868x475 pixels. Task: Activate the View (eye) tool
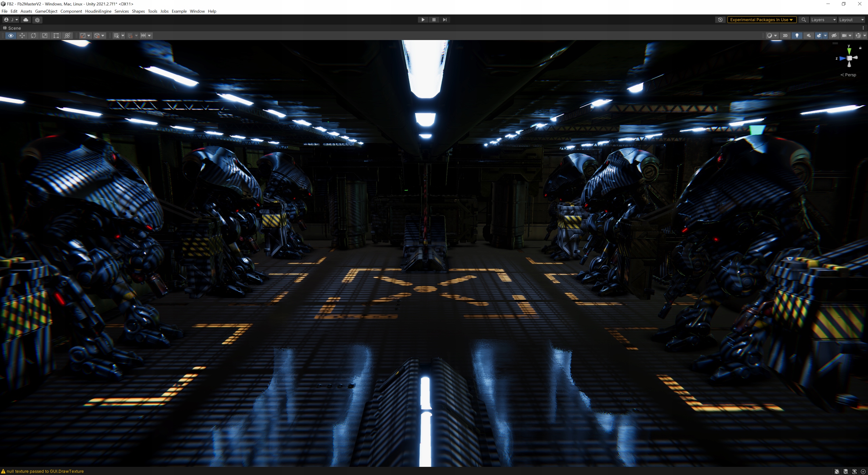(11, 36)
